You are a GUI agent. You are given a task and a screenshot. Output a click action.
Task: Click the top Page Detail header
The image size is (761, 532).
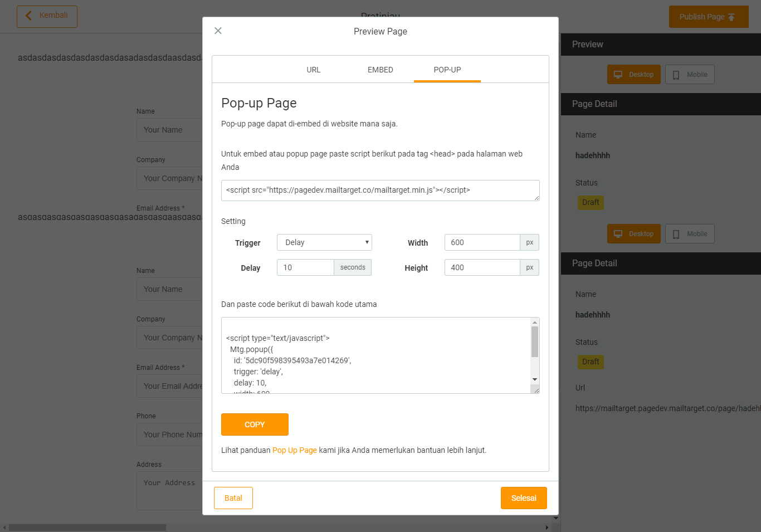tap(661, 104)
